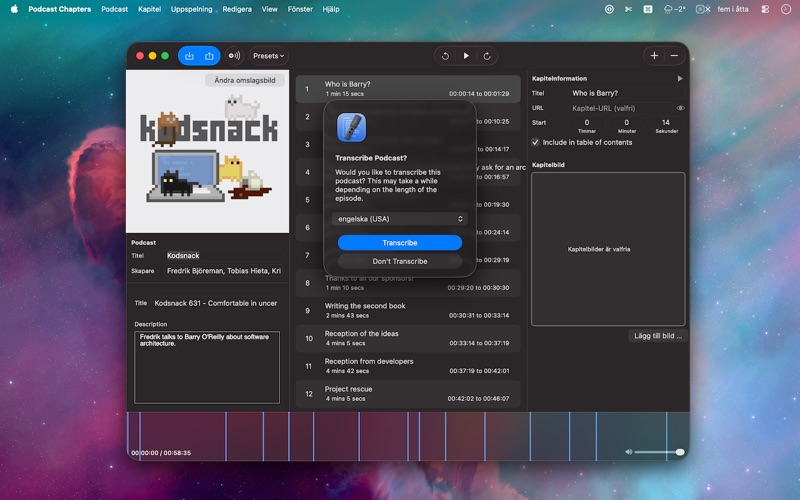Open the Apple menu
The image size is (800, 500).
[x=14, y=9]
